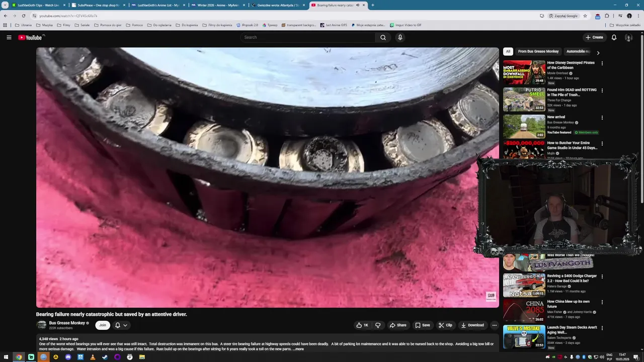Open the YouTube guide hamburger menu
Image resolution: width=644 pixels, height=362 pixels.
tap(9, 37)
